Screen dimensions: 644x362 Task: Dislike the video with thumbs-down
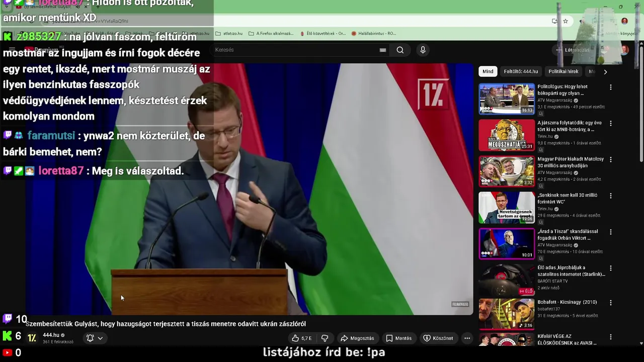pyautogui.click(x=325, y=338)
